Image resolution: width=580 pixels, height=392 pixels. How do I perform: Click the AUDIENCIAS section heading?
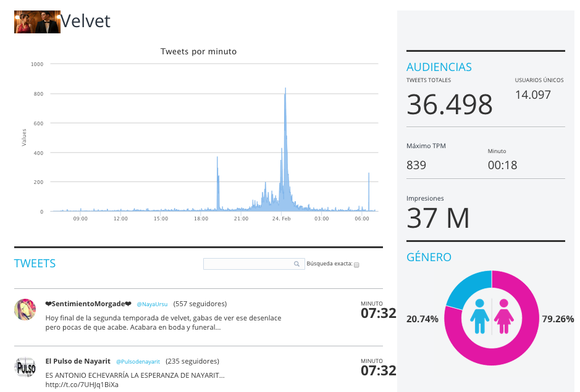pos(439,67)
